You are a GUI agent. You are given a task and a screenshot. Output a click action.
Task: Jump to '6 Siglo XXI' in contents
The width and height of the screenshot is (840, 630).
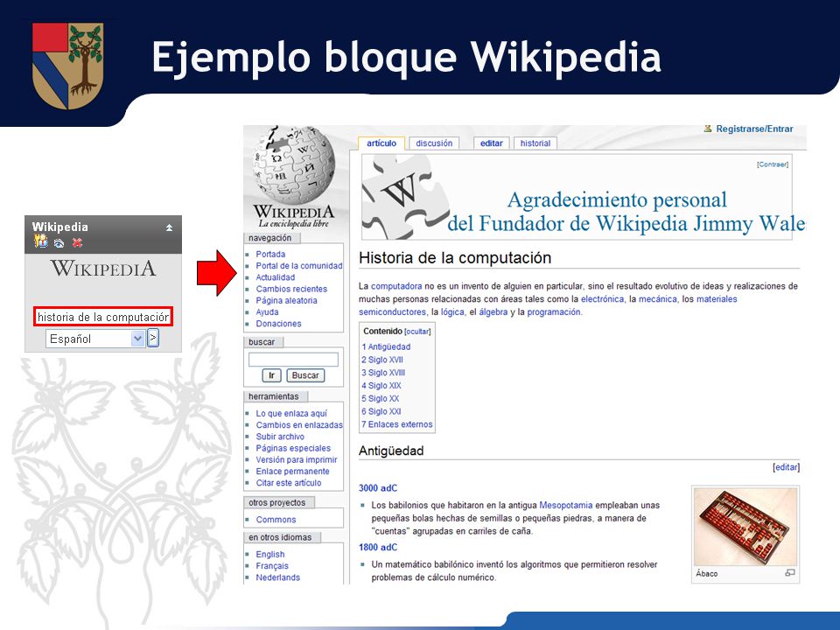(x=381, y=411)
